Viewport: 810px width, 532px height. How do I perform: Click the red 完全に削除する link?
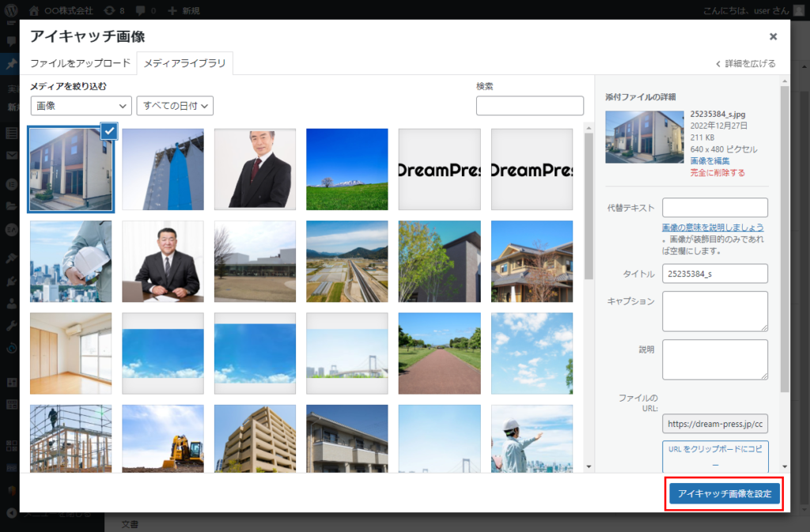coord(717,172)
